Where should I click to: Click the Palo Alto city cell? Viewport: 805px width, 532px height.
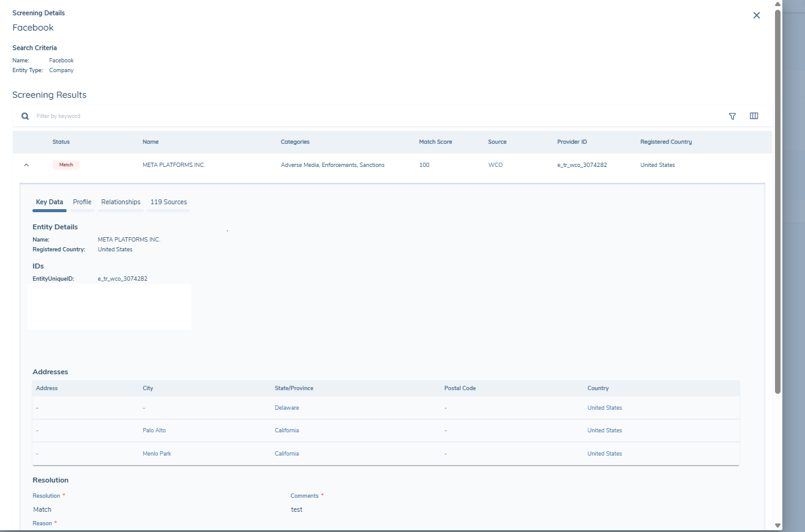(x=154, y=430)
